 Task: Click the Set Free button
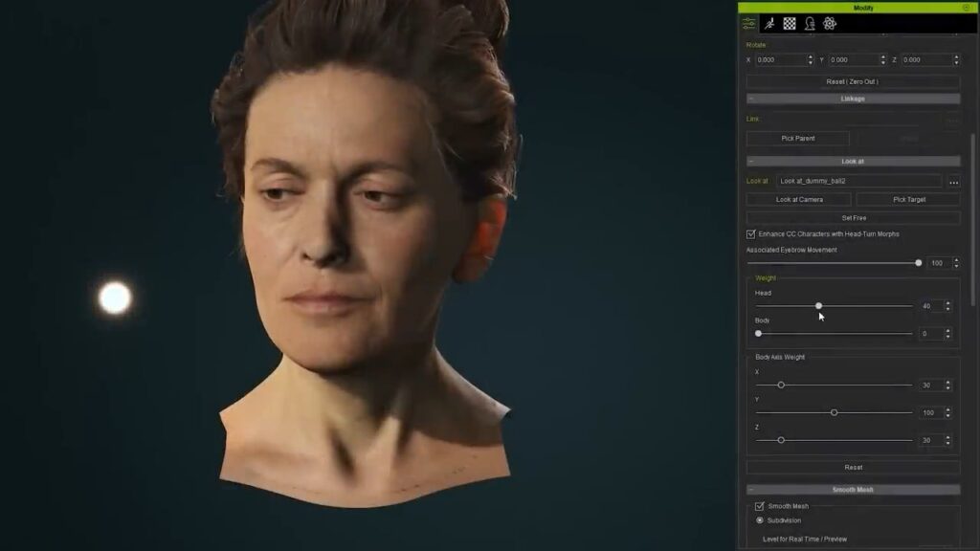pyautogui.click(x=853, y=218)
